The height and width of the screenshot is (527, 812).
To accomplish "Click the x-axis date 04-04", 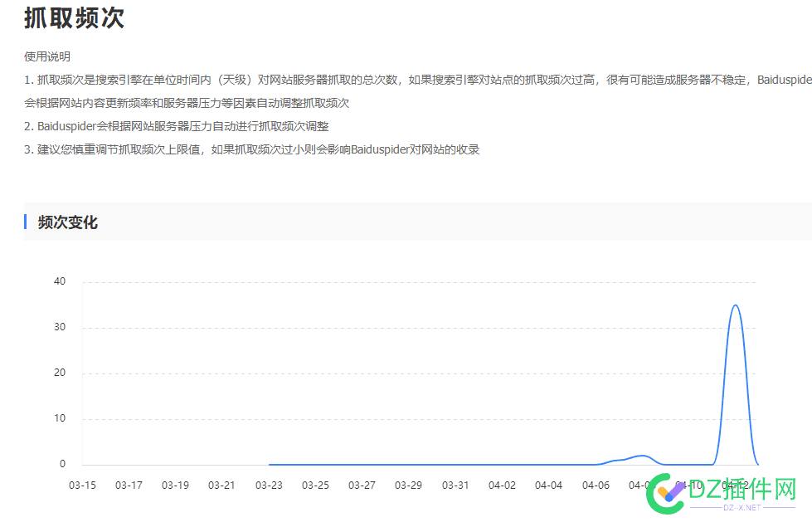I will [549, 486].
